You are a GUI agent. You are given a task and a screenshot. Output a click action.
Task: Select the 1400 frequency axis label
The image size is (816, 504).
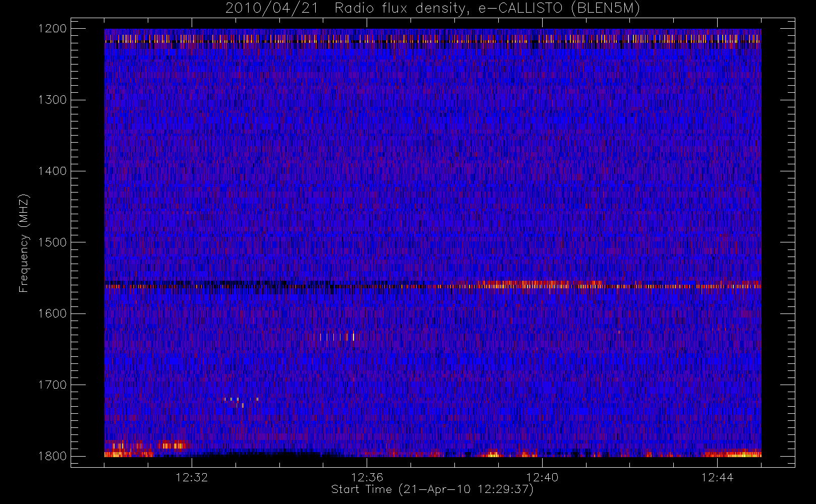pyautogui.click(x=52, y=171)
